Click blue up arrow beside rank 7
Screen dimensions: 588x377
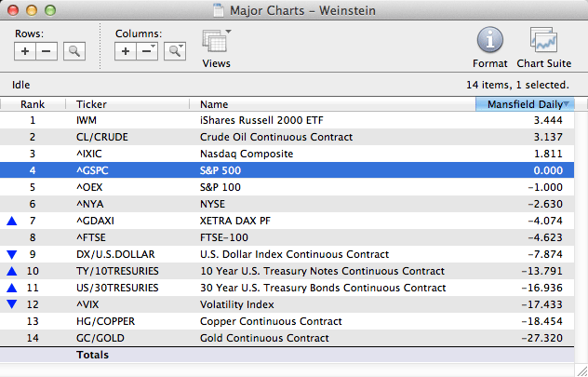click(11, 221)
